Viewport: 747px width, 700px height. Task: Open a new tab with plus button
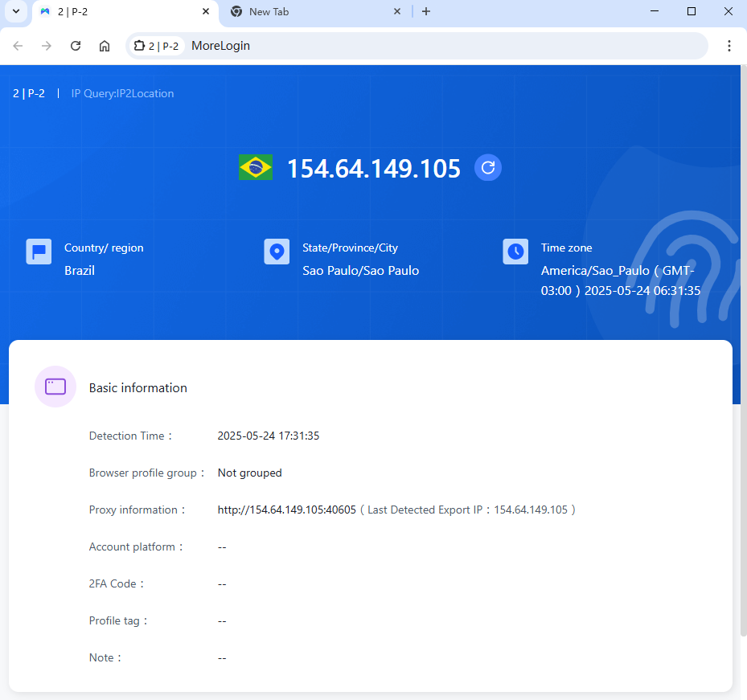pos(426,11)
